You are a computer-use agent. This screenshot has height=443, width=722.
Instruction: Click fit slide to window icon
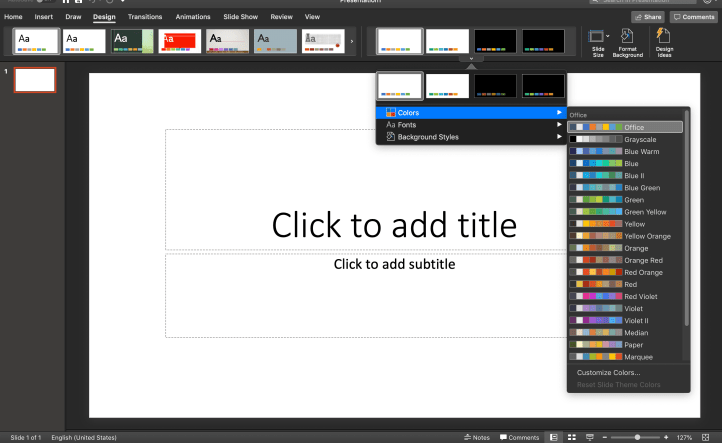pos(706,437)
